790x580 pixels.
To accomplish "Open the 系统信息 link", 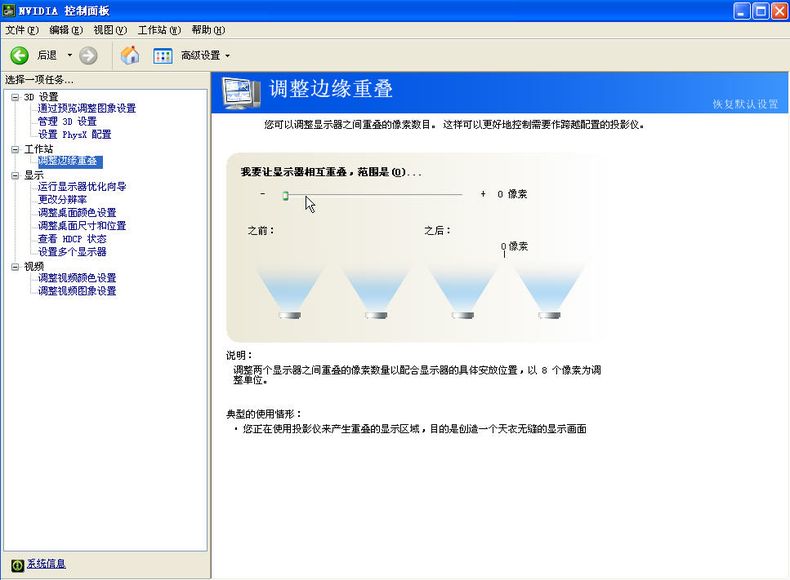I will tap(46, 564).
